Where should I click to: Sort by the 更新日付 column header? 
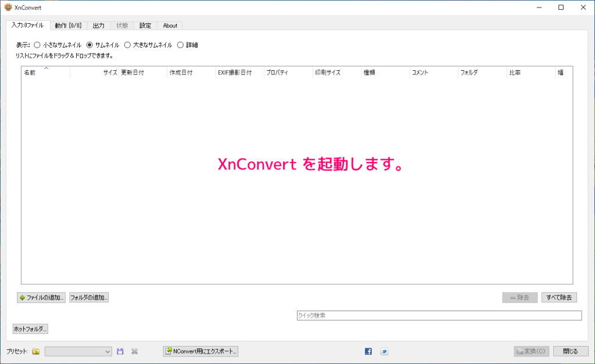tap(143, 73)
